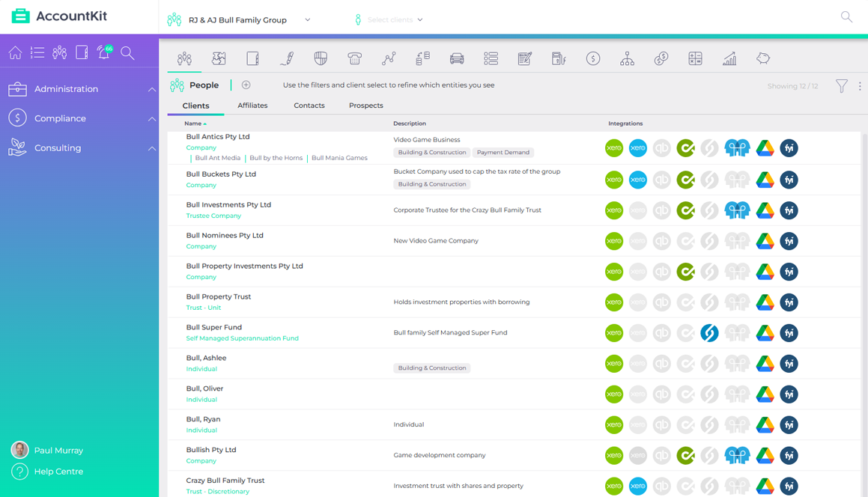
Task: Collapse the Administration section chevron
Action: point(152,89)
